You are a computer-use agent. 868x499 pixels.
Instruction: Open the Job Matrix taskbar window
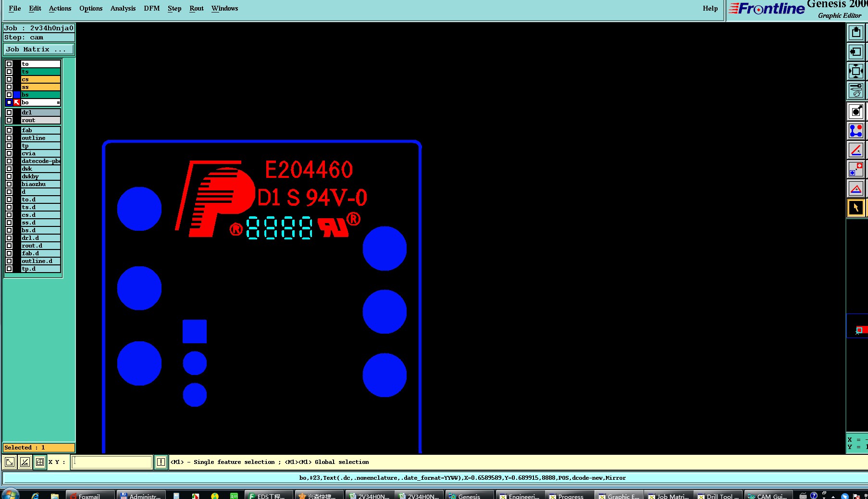pos(669,495)
